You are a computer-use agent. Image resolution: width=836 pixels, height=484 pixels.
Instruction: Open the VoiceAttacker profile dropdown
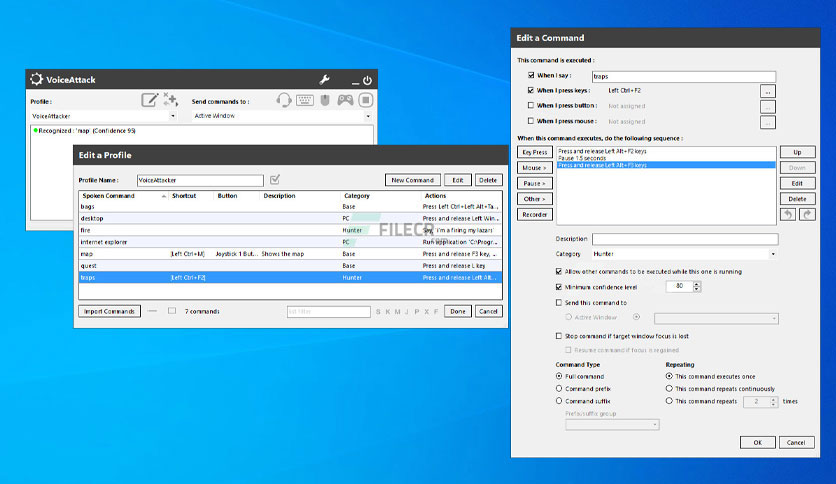(x=173, y=116)
